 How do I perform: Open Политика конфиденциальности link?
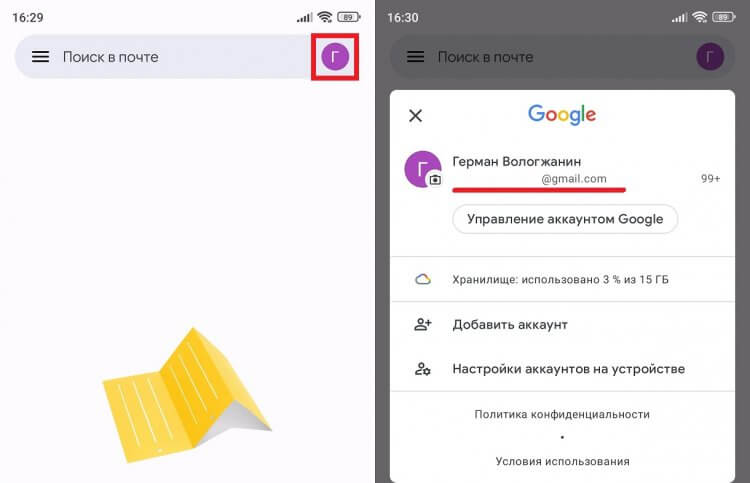click(x=562, y=414)
